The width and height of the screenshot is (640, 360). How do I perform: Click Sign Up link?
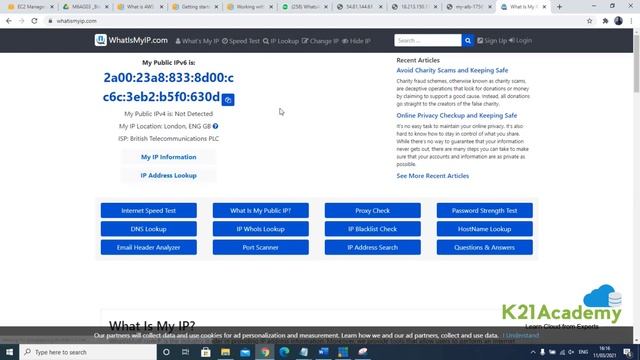(x=492, y=40)
